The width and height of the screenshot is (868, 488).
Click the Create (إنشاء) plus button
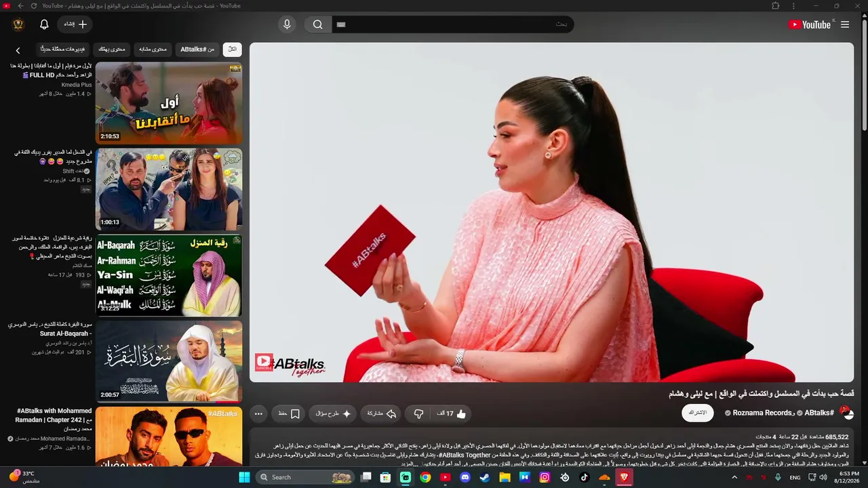[x=75, y=24]
